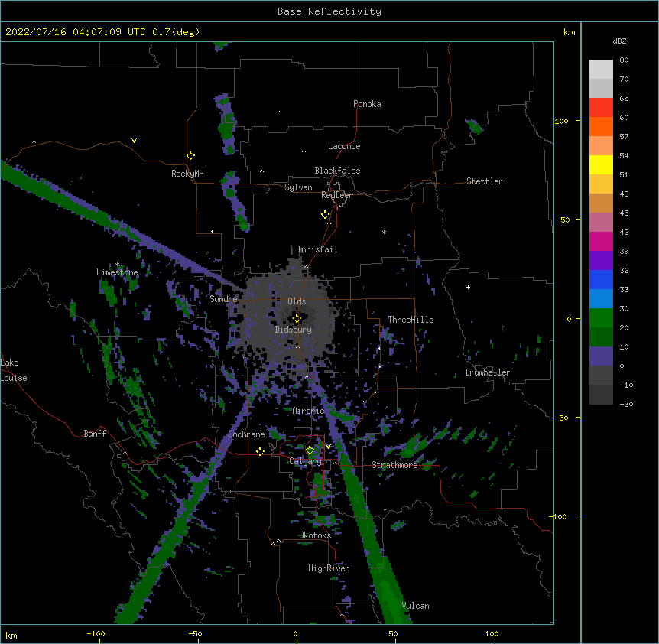
Task: Pick the orange 57–60 dBZ legend swatch
Action: click(x=601, y=126)
